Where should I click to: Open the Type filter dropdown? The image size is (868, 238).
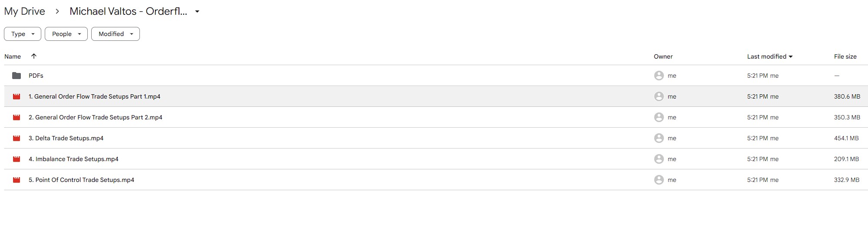point(23,34)
